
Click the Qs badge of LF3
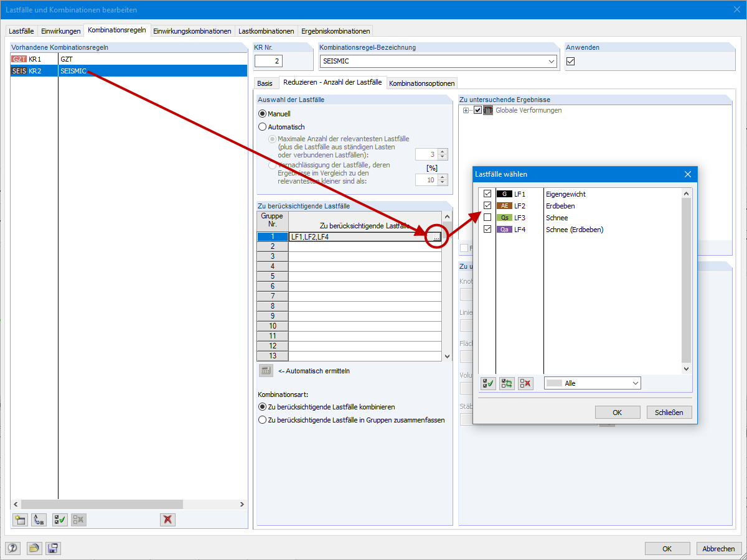(504, 218)
